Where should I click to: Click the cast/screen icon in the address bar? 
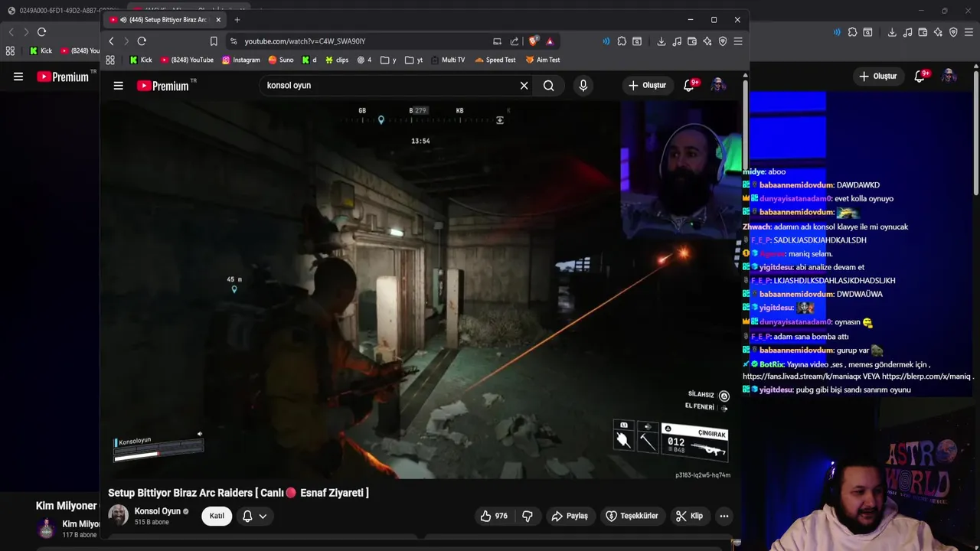[x=497, y=41]
